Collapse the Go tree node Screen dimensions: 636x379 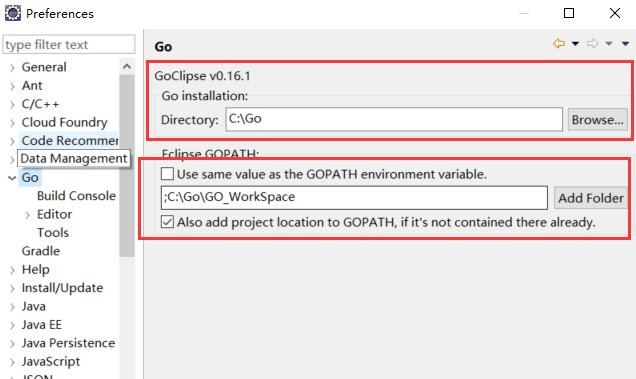(12, 178)
